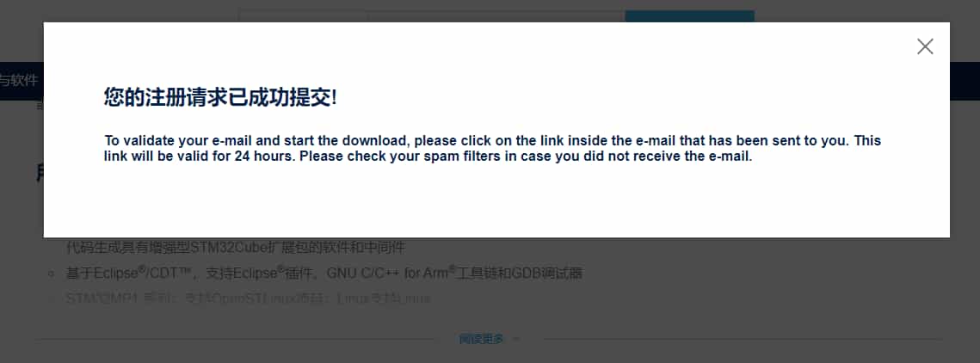Click the heading 您的注册请求已成功提交!
The width and height of the screenshot is (980, 363).
(x=220, y=97)
